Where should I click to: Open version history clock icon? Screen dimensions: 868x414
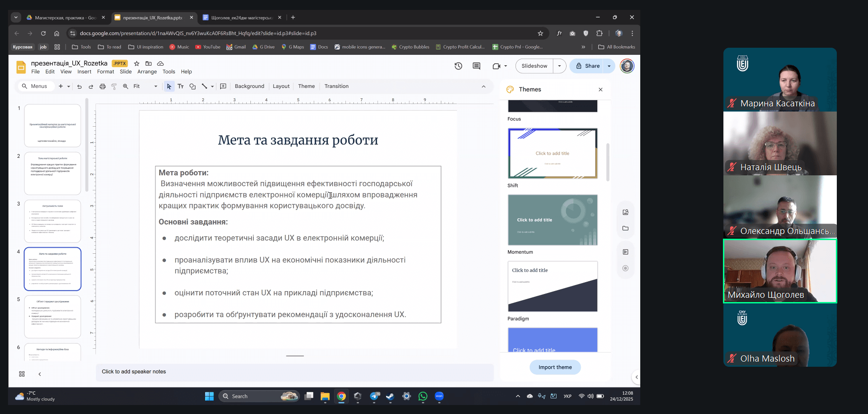tap(458, 66)
